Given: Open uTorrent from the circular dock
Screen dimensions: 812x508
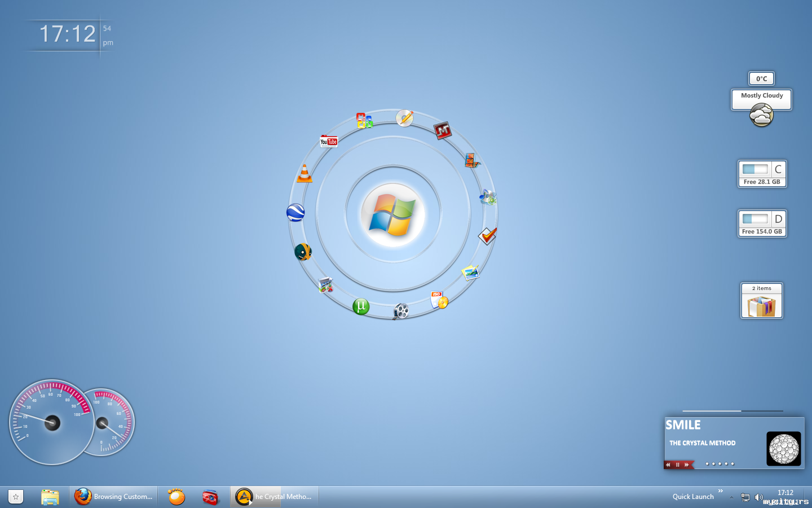Looking at the screenshot, I should (x=361, y=306).
